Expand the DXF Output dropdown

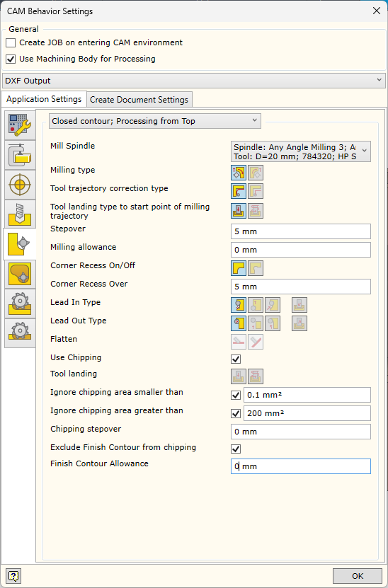point(193,81)
